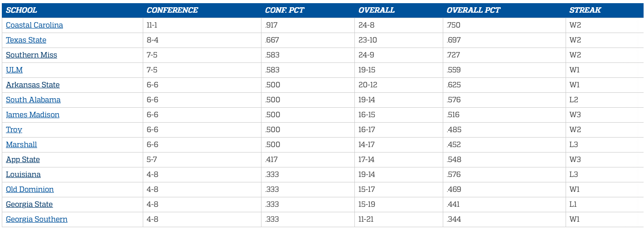
Task: Click the Louisiana school link
Action: tap(23, 175)
